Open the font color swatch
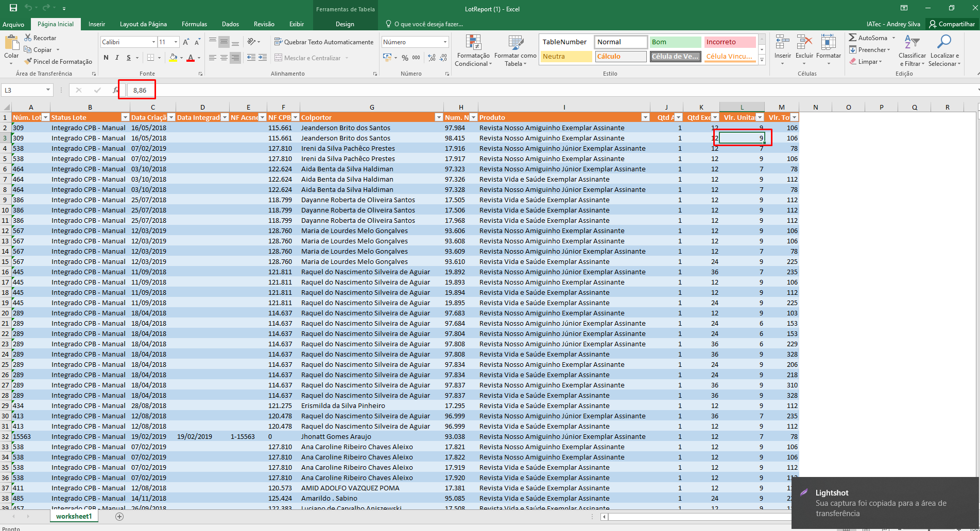The width and height of the screenshot is (980, 531). click(x=192, y=58)
